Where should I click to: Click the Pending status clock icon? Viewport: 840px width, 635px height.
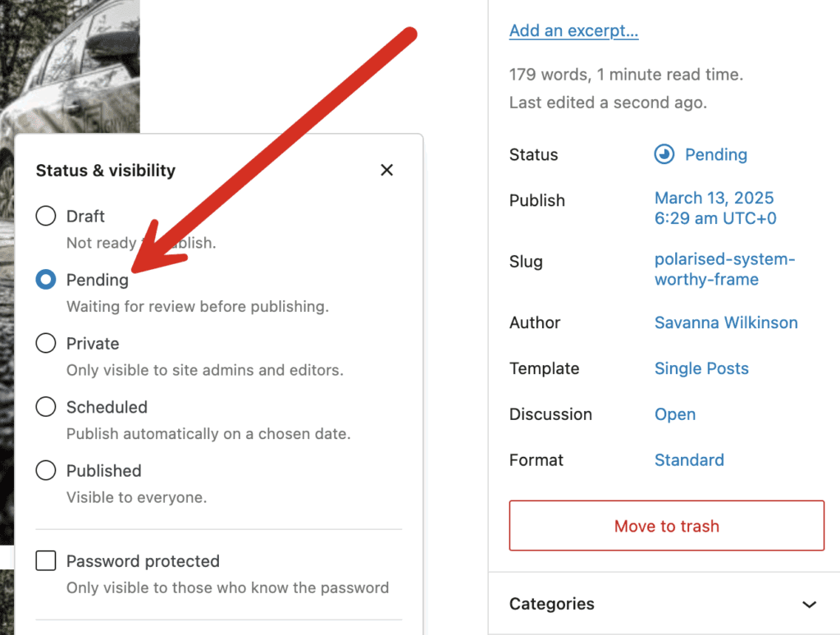666,154
